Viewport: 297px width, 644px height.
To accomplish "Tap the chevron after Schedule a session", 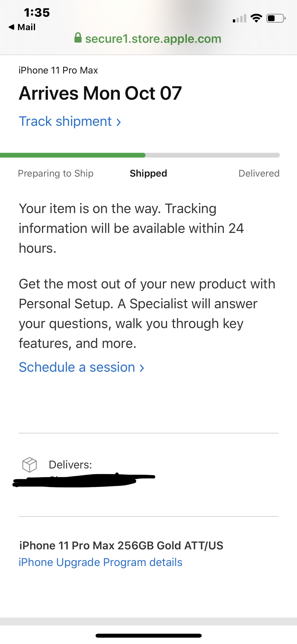I will click(x=142, y=368).
